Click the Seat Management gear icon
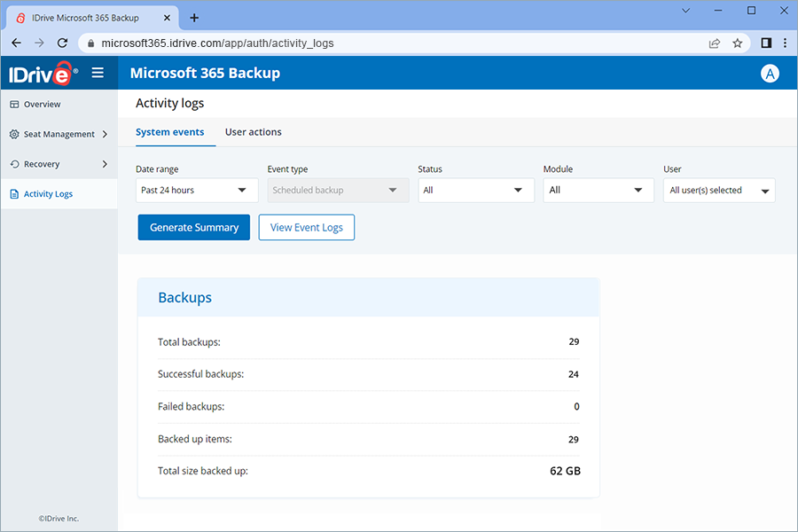 (x=14, y=135)
